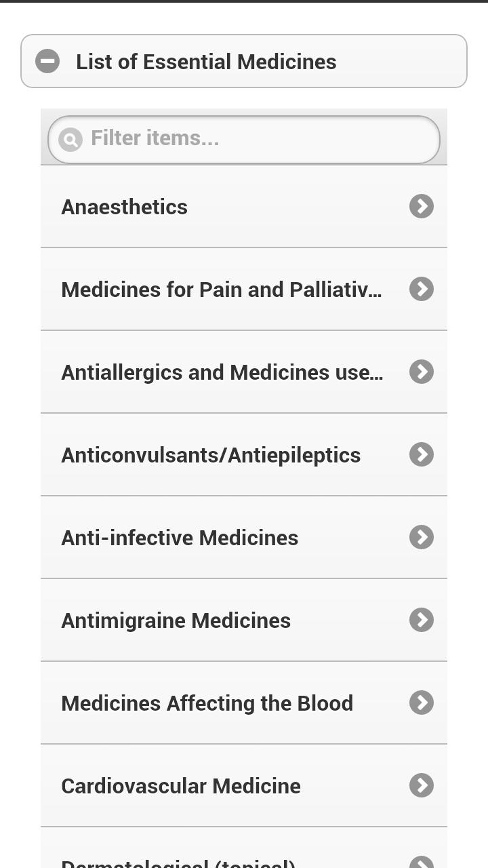This screenshot has height=868, width=488.
Task: Click the chevron for Anticonvulsants/Antiepileptics
Action: click(x=422, y=454)
